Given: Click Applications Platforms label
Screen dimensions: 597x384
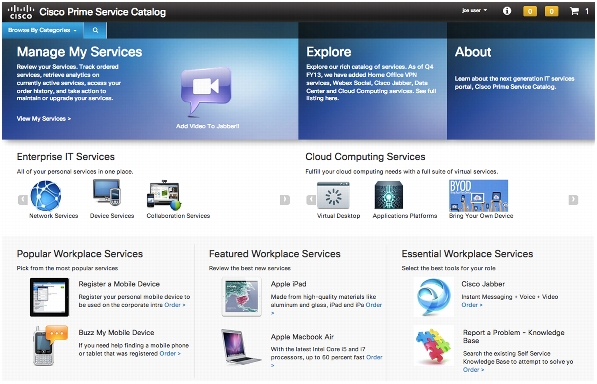Looking at the screenshot, I should tap(405, 216).
